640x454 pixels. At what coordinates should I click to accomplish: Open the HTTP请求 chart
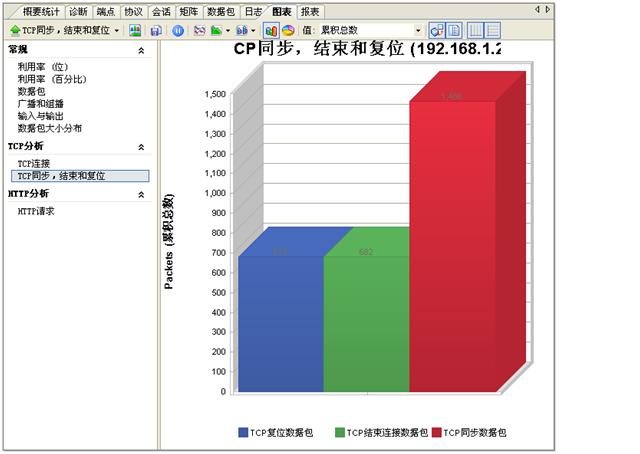(36, 211)
